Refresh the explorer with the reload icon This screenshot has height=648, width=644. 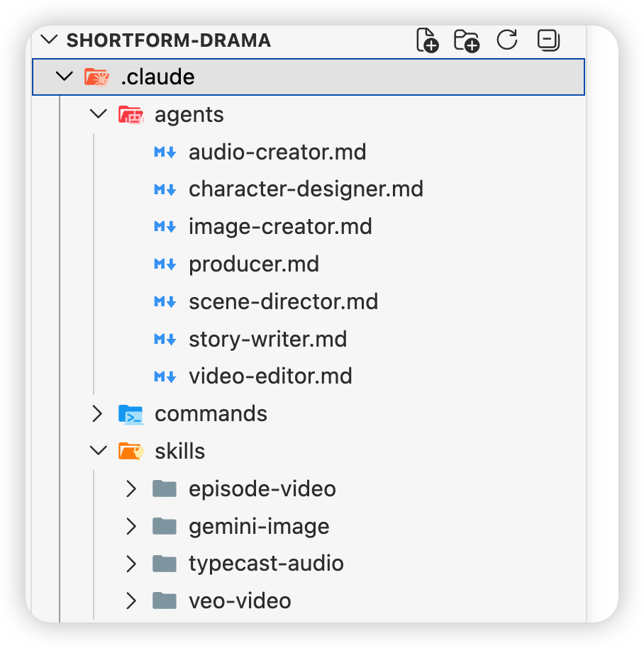coord(507,40)
